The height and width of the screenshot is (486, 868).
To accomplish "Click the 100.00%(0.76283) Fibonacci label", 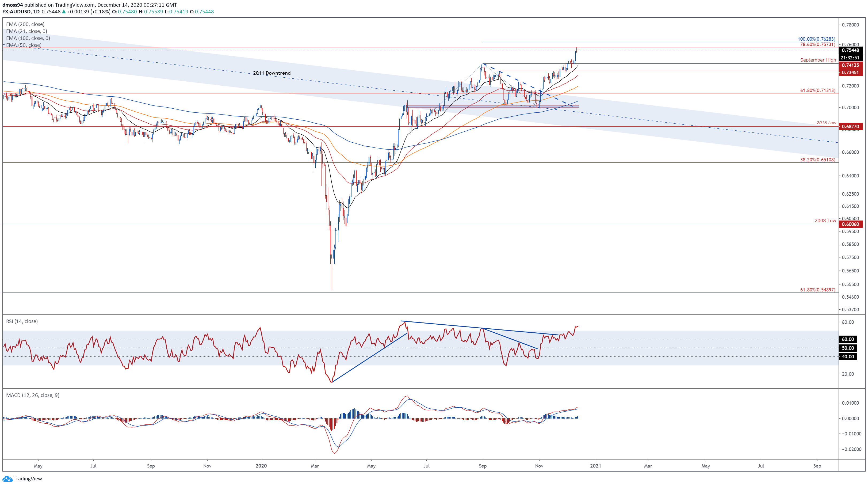I will coord(816,39).
